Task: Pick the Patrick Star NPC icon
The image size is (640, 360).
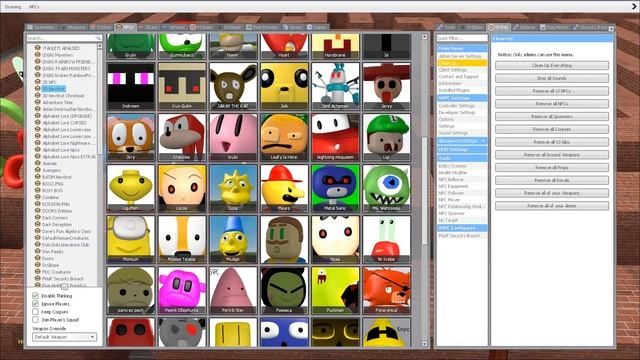Action: tap(233, 290)
